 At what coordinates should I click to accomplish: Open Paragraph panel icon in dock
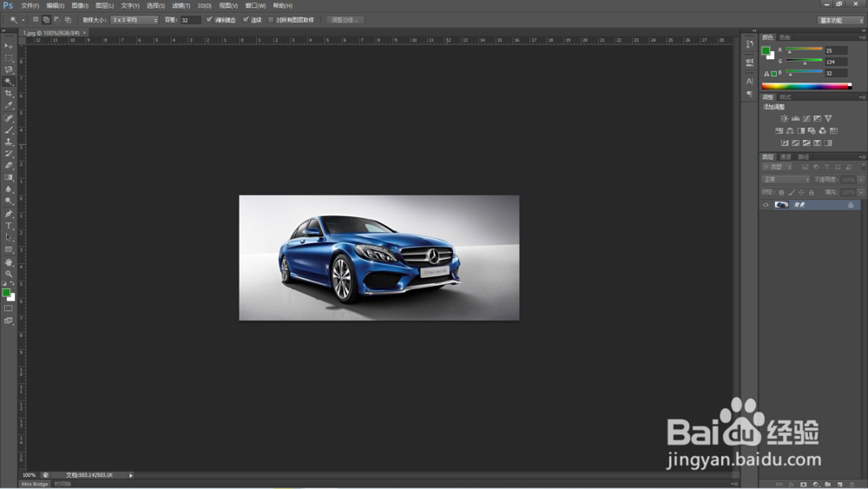tap(750, 94)
